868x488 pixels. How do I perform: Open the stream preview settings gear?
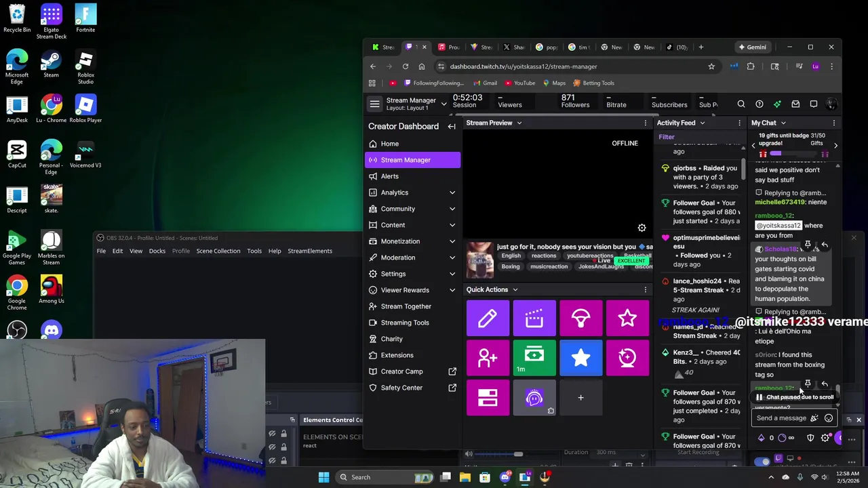[642, 228]
